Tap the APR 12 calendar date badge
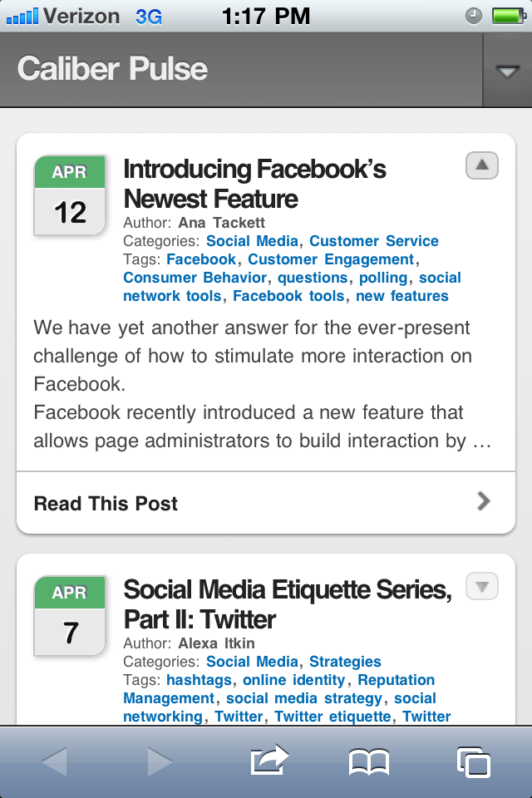Image resolution: width=532 pixels, height=798 pixels. coord(69,195)
